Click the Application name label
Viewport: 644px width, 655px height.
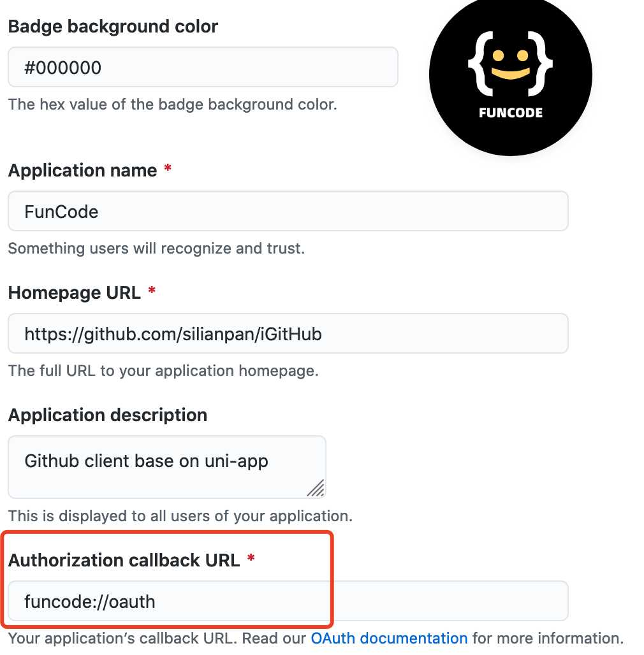pyautogui.click(x=82, y=170)
